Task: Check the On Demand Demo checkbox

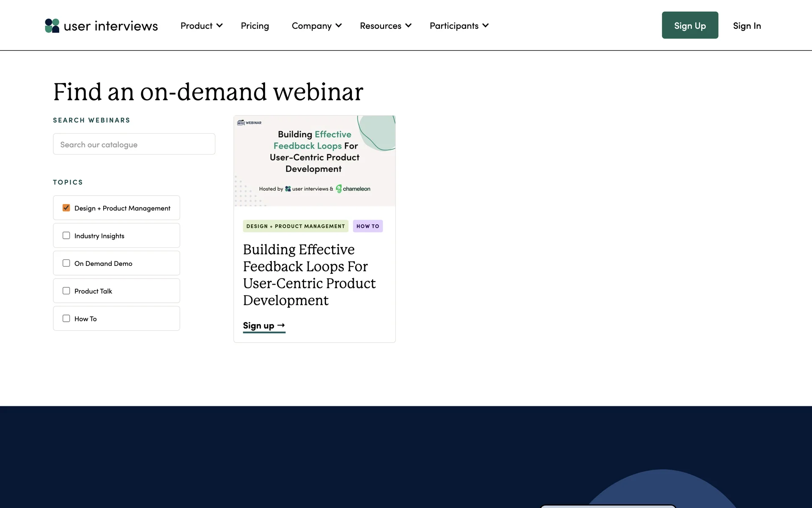Action: (x=66, y=263)
